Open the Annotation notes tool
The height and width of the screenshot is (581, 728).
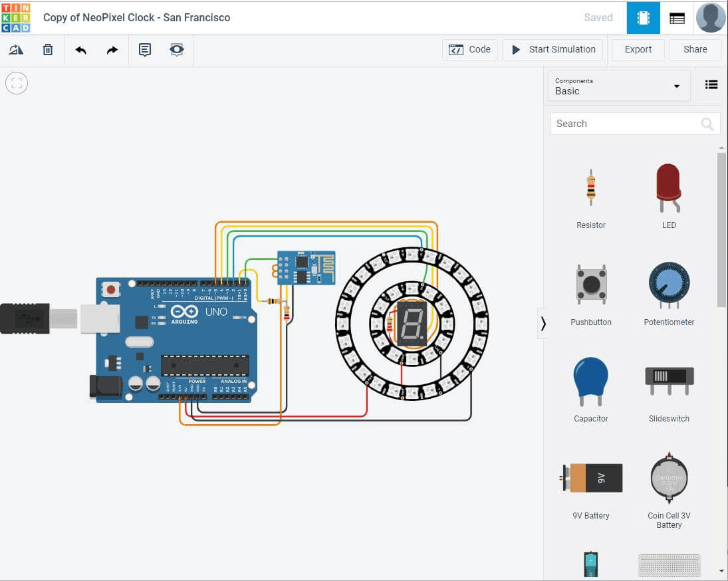pyautogui.click(x=144, y=49)
